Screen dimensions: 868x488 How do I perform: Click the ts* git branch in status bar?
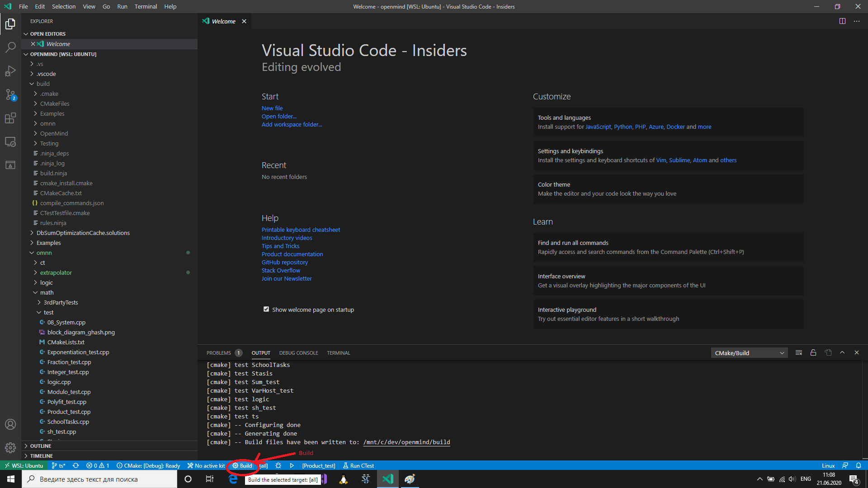(59, 465)
